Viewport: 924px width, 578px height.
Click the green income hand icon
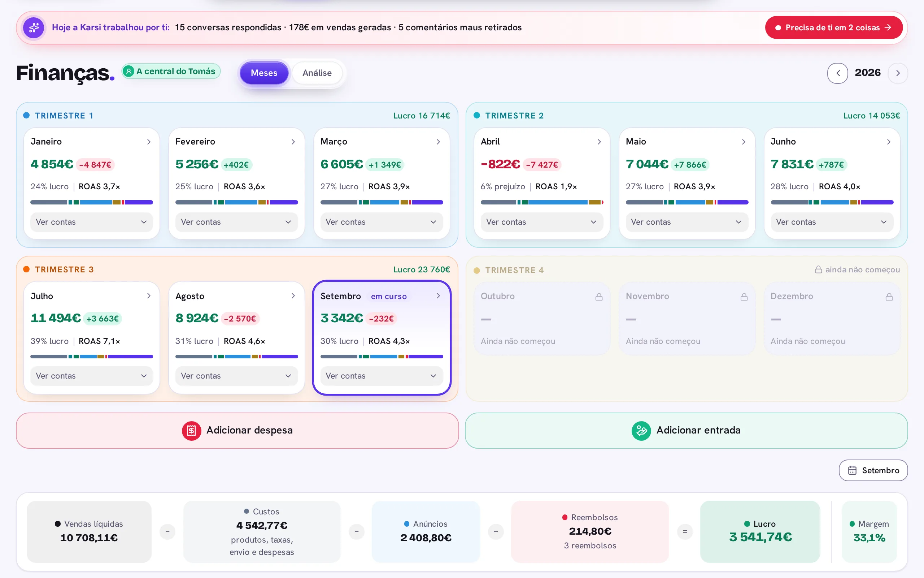pyautogui.click(x=641, y=431)
